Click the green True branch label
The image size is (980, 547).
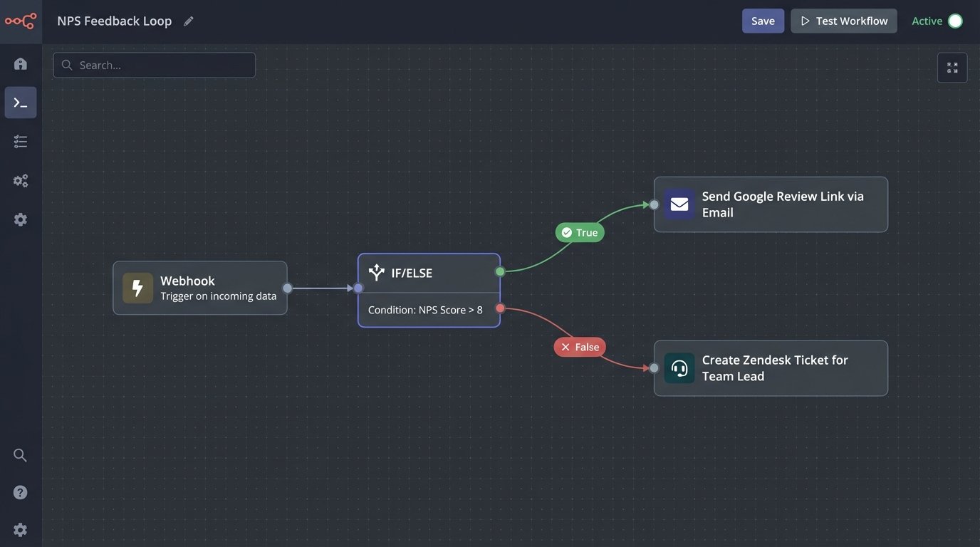(579, 231)
